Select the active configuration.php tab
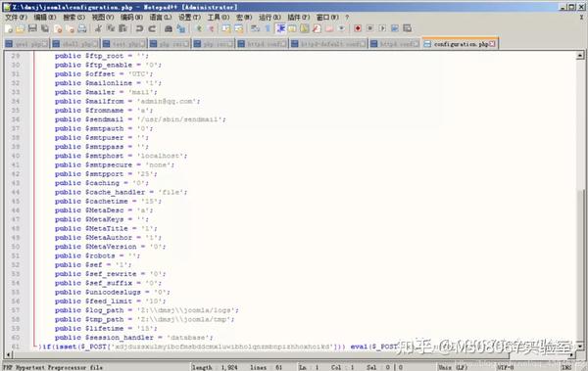 461,44
